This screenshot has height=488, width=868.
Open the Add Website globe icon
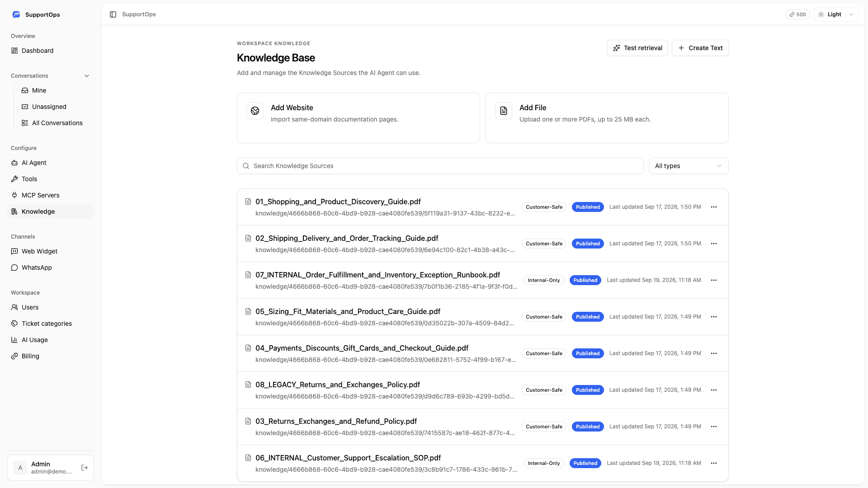[x=255, y=111]
